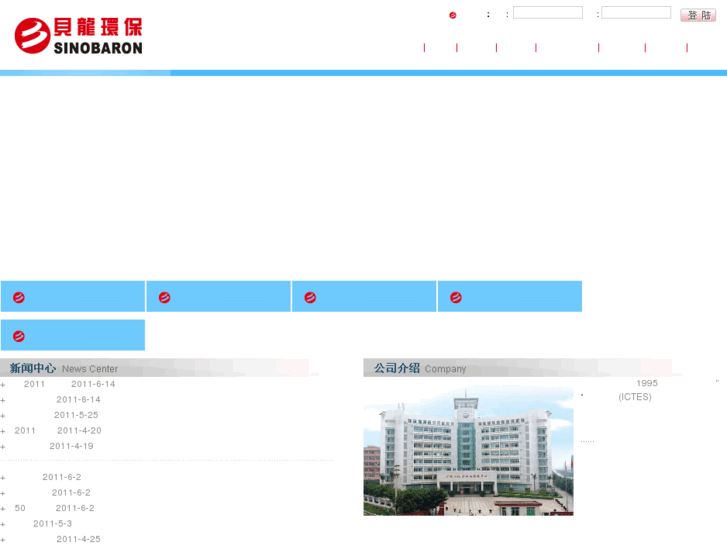Open the '......' more link beside the building photo

click(587, 441)
